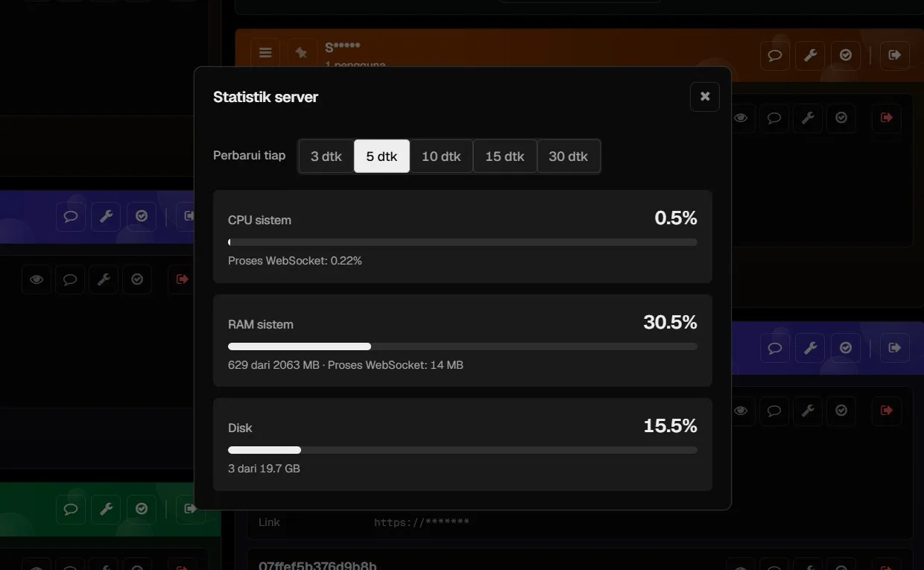Image resolution: width=924 pixels, height=570 pixels.
Task: Click wrench in right-panel purple header
Action: click(810, 348)
